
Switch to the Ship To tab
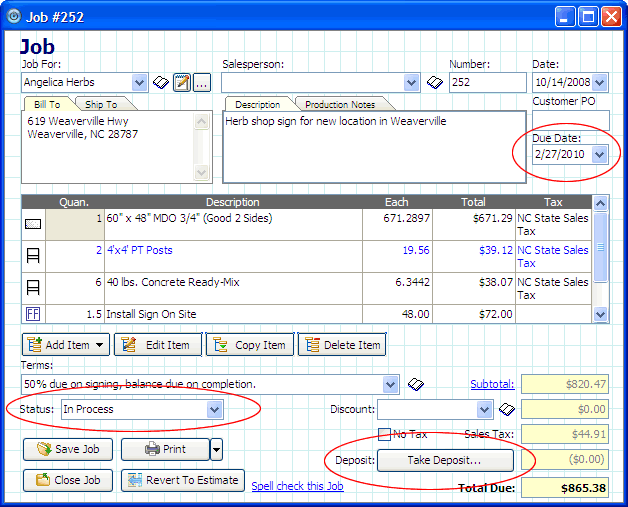tap(101, 104)
